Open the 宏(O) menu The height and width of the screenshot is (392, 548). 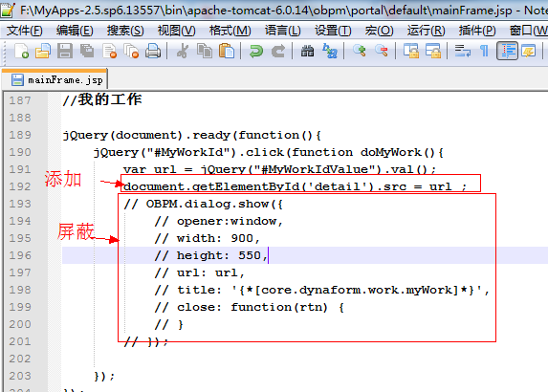pos(379,31)
